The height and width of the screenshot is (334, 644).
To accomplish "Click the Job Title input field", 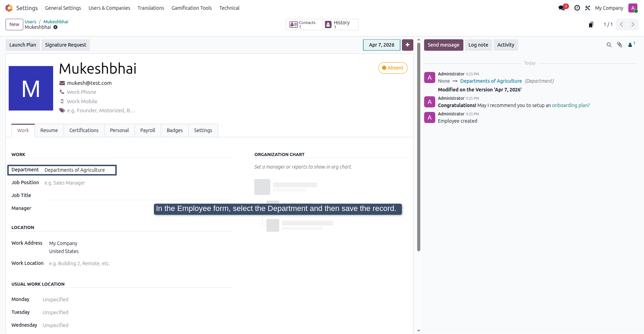I will click(138, 195).
